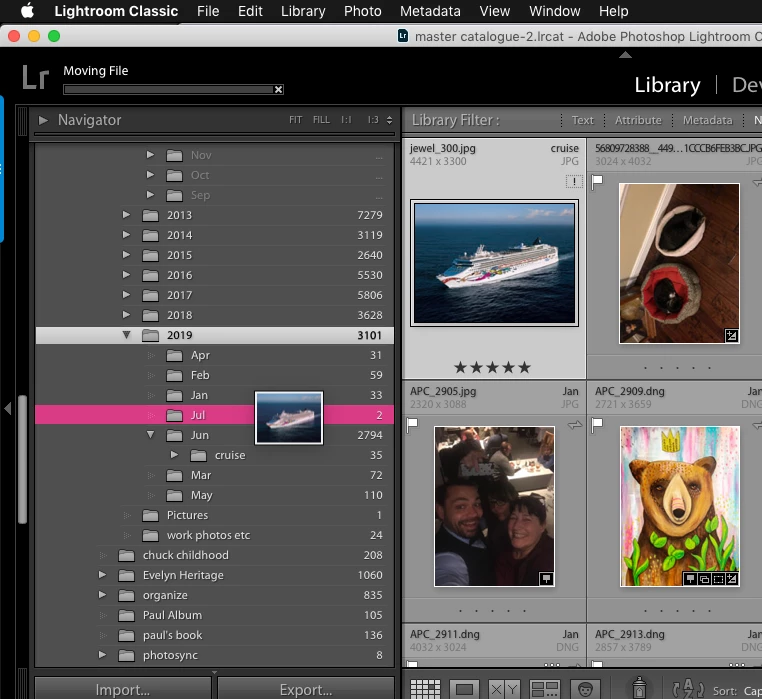Viewport: 762px width, 699px height.
Task: Switch to Loupe view
Action: click(x=464, y=689)
